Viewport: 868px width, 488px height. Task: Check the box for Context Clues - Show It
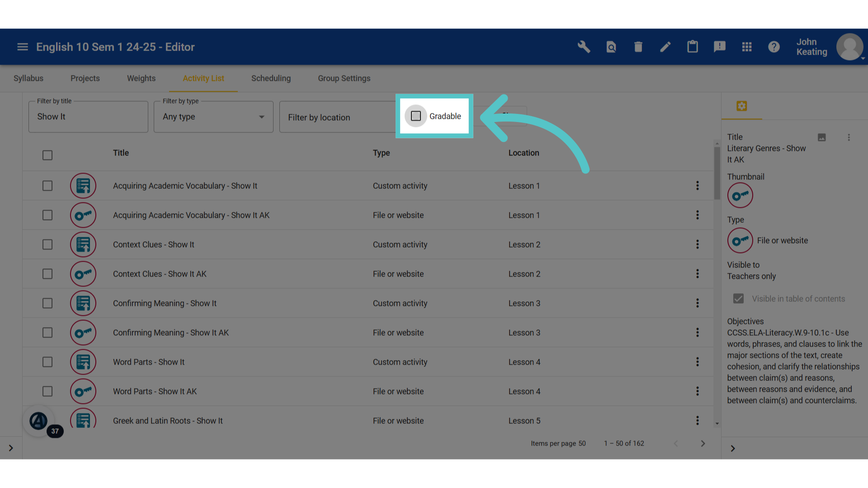47,244
